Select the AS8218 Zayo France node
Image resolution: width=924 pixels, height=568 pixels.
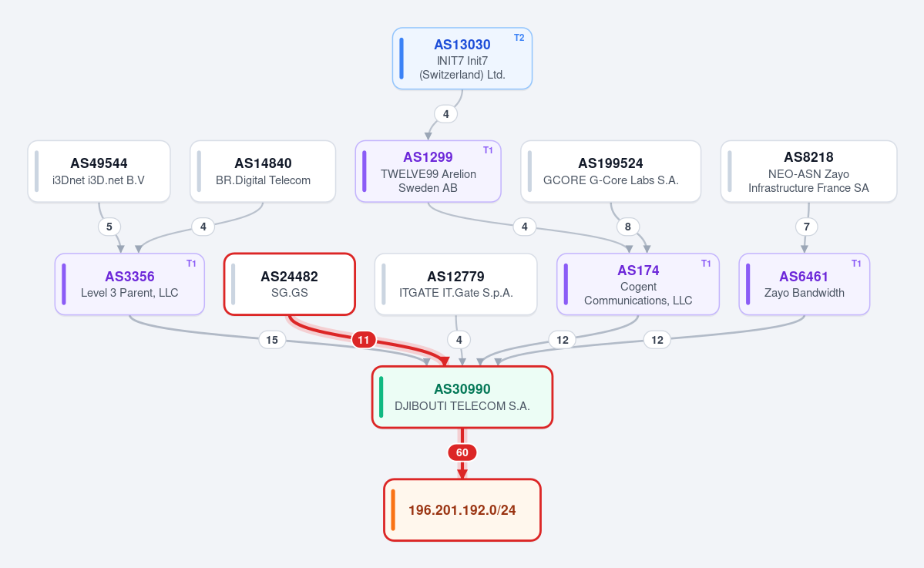click(808, 171)
